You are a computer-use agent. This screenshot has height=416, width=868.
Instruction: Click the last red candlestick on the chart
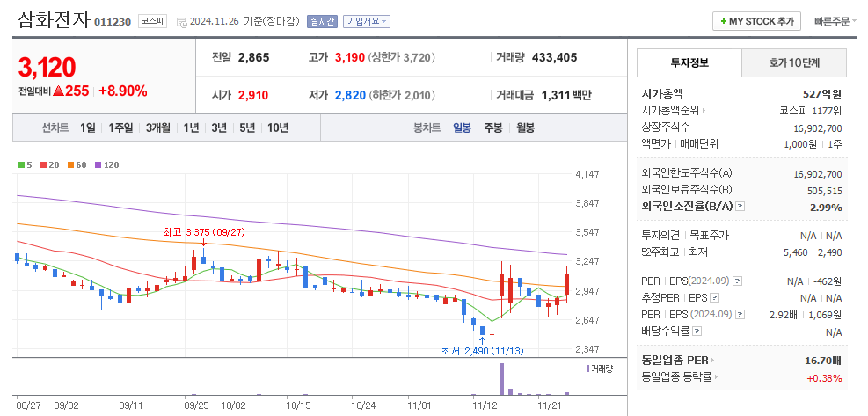pyautogui.click(x=567, y=284)
